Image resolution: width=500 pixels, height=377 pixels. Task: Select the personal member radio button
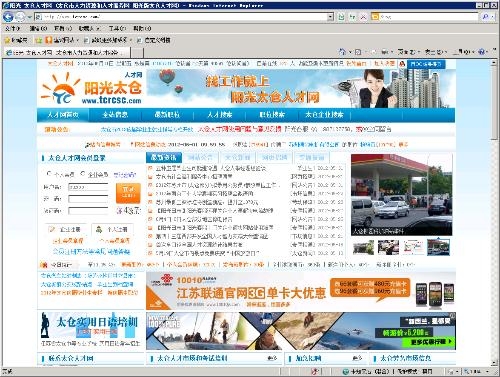49,173
